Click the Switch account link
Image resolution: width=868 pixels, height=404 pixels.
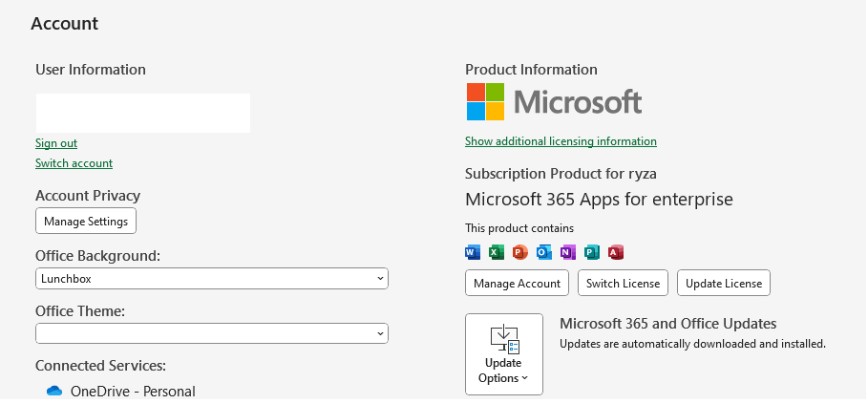point(74,163)
